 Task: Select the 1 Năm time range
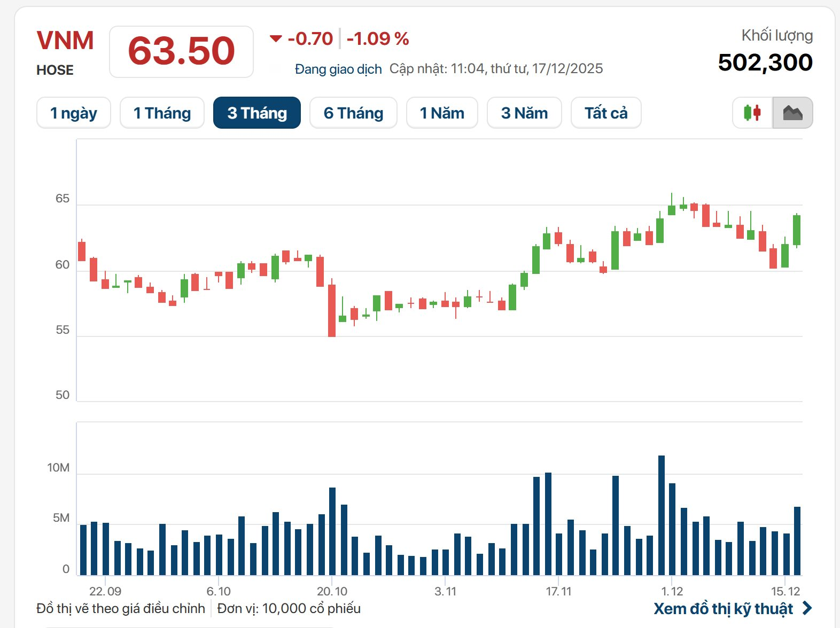pos(442,113)
